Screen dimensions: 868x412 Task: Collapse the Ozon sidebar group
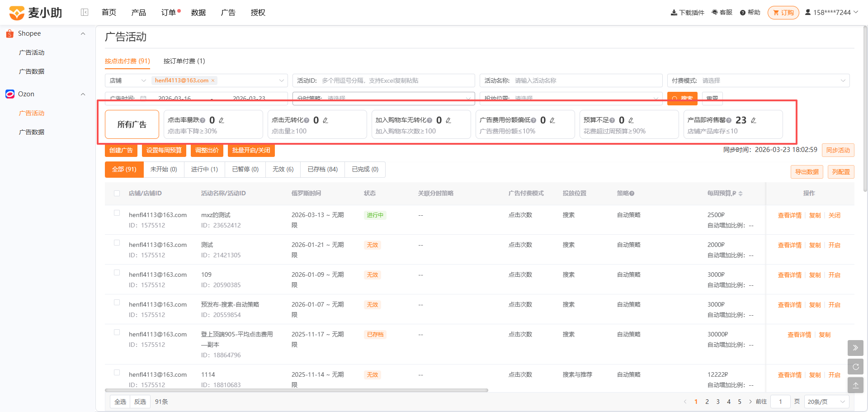coord(83,94)
